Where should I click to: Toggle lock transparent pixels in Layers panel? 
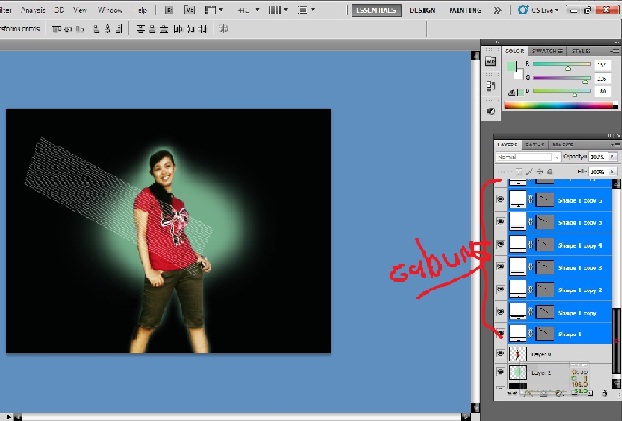(x=519, y=171)
